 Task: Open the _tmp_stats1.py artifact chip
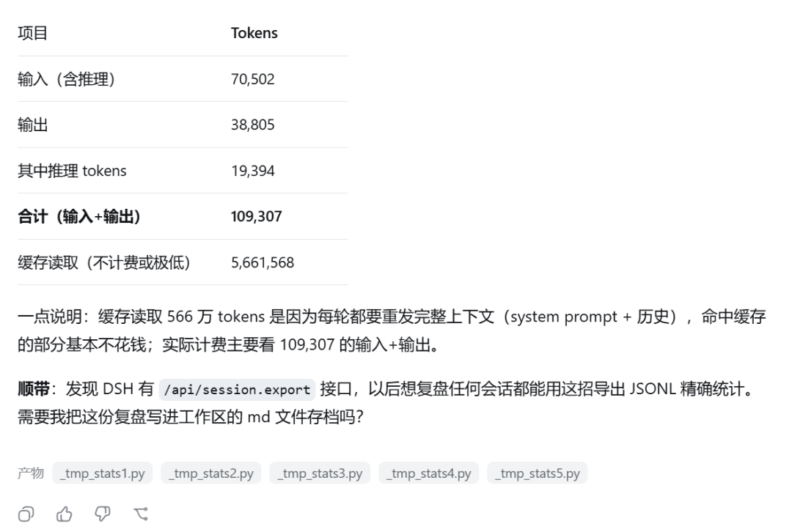(103, 473)
